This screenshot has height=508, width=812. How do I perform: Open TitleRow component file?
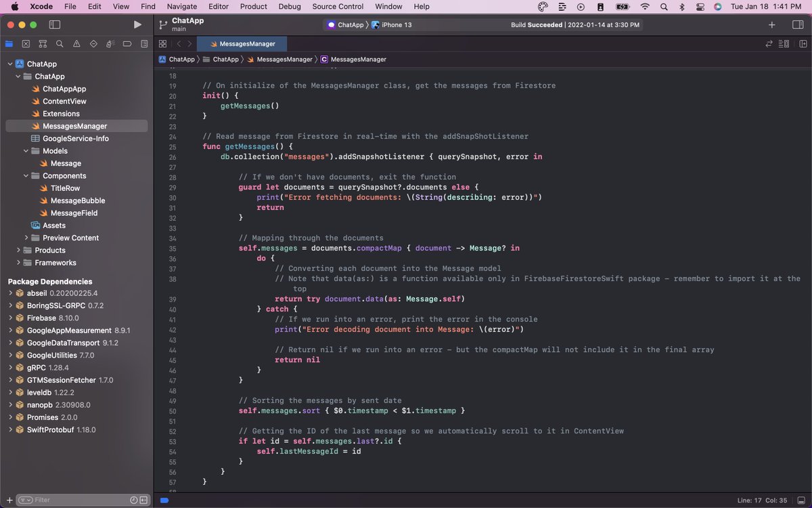(x=65, y=188)
